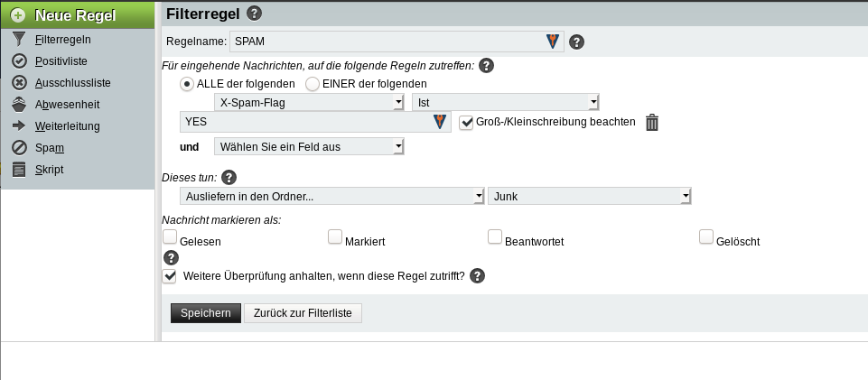Delete the rule condition with trash icon
868x380 pixels.
click(652, 123)
